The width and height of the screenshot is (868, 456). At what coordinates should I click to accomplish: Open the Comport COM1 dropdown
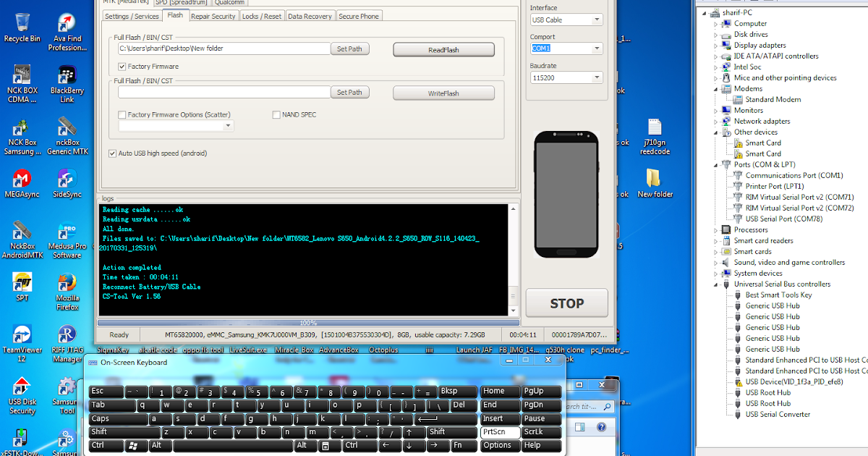pyautogui.click(x=566, y=48)
